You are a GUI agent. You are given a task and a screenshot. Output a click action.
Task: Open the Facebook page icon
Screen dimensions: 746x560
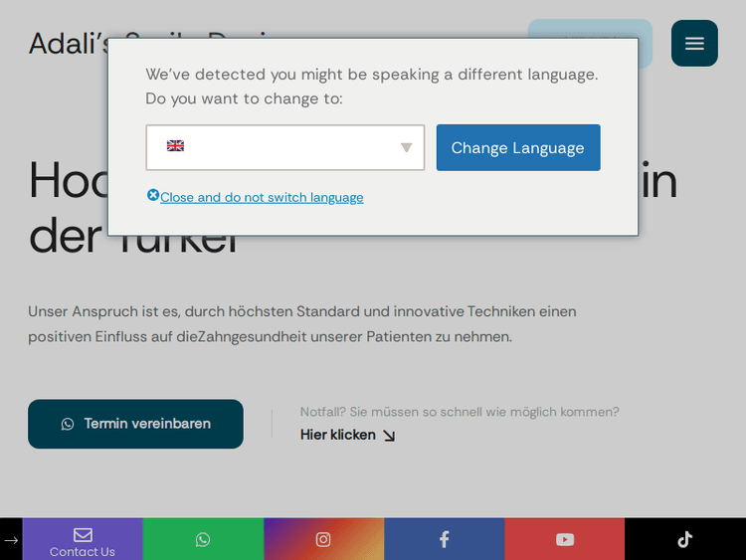(444, 539)
